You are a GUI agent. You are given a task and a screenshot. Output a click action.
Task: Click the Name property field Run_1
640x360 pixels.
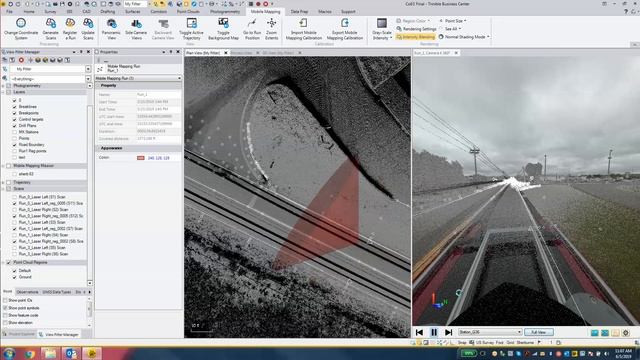coord(158,94)
